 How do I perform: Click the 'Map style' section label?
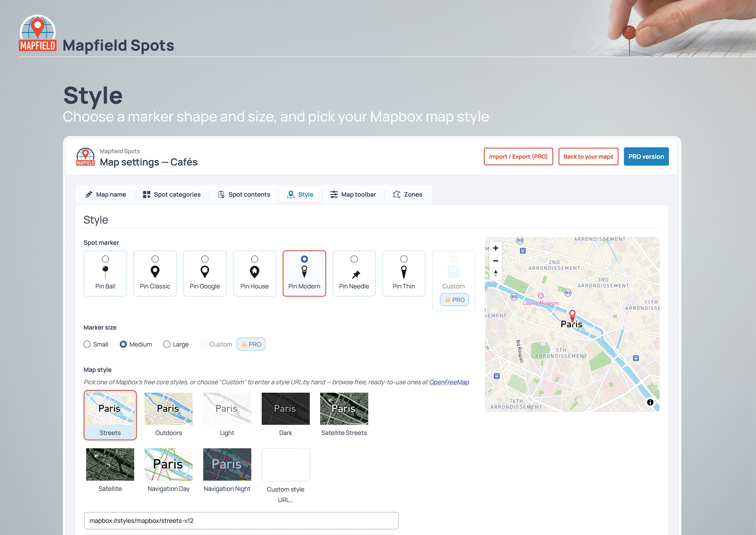98,370
